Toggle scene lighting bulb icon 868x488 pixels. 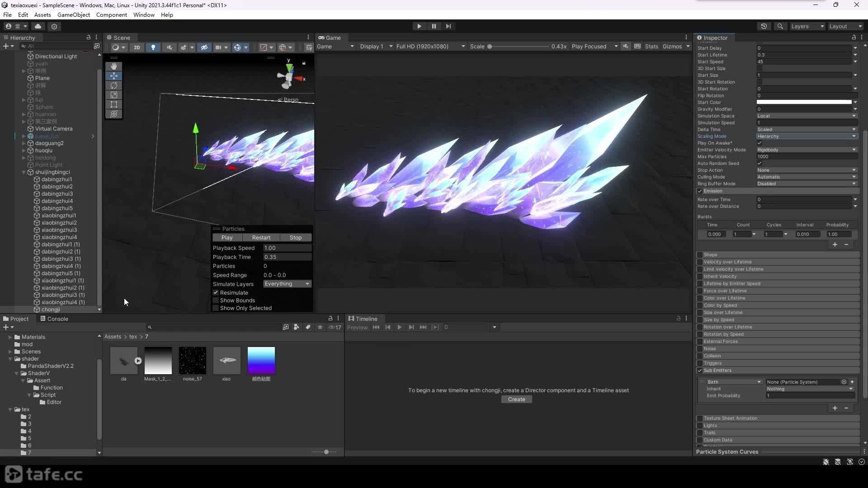click(153, 47)
